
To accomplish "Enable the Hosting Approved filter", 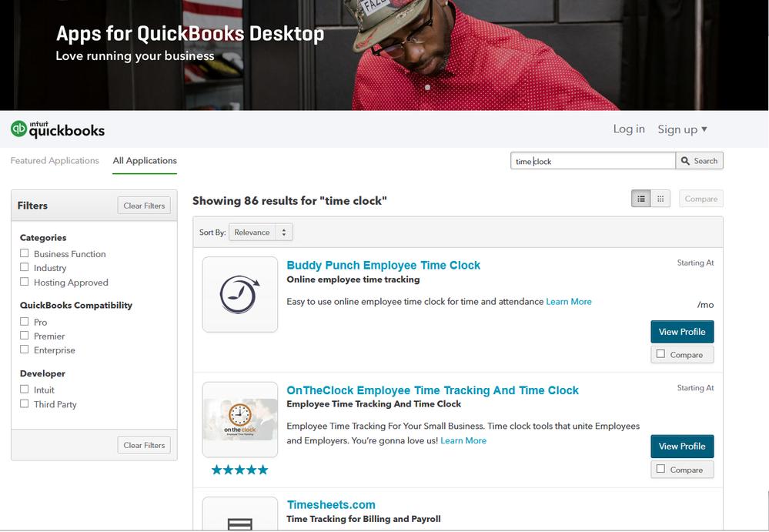I will click(24, 282).
